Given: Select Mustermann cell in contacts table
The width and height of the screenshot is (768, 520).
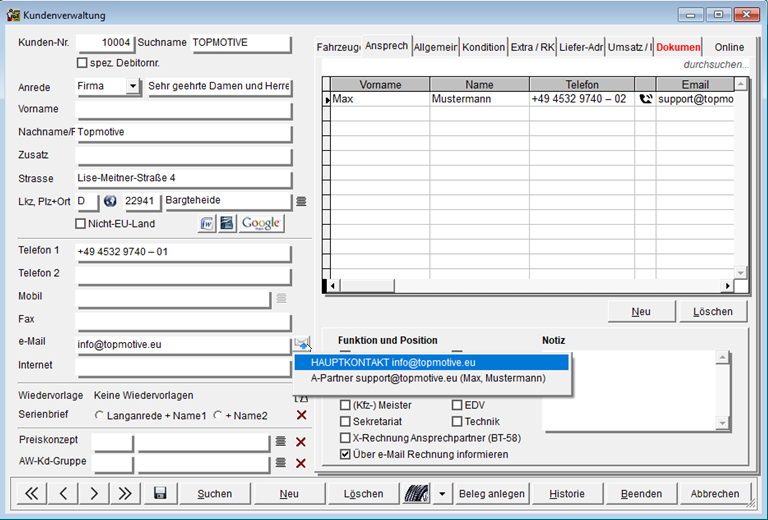Looking at the screenshot, I should pyautogui.click(x=479, y=99).
